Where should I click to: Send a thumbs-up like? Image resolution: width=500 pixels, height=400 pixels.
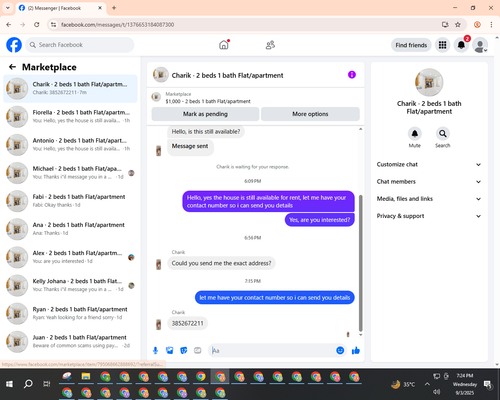[x=356, y=350]
